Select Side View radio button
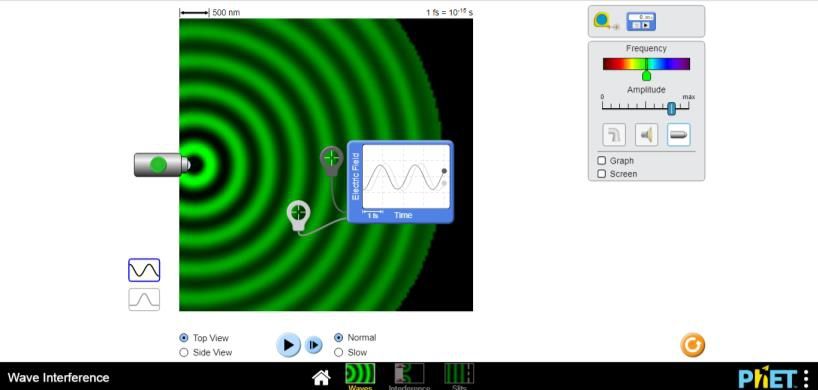Viewport: 818px width, 390px height. click(206, 352)
